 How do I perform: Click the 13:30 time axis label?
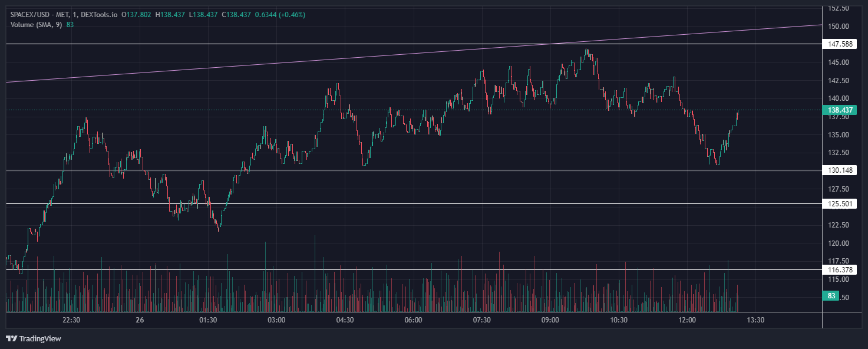pos(755,320)
